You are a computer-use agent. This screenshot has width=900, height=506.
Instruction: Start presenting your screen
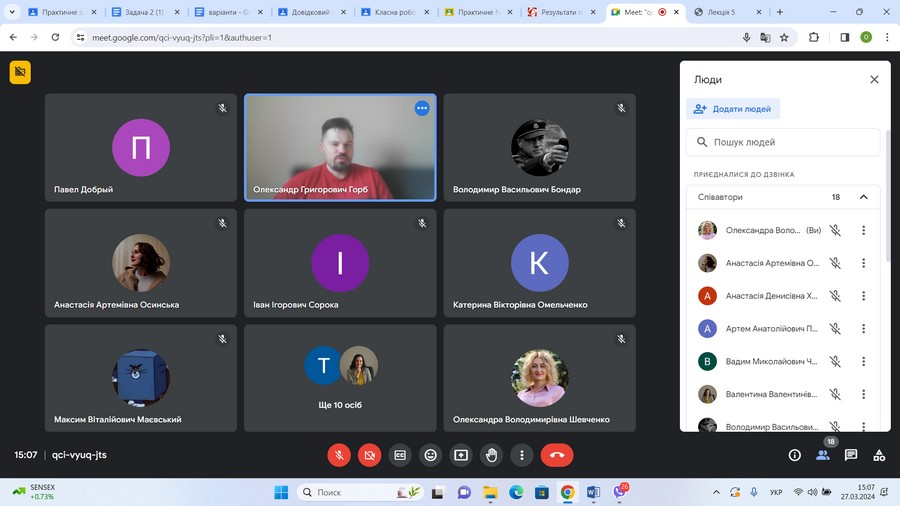pyautogui.click(x=461, y=455)
